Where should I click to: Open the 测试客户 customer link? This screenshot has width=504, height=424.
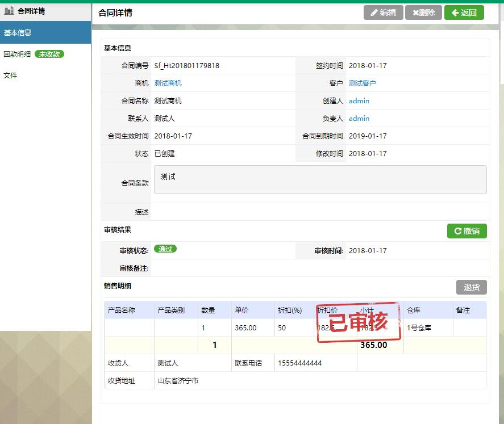[362, 83]
